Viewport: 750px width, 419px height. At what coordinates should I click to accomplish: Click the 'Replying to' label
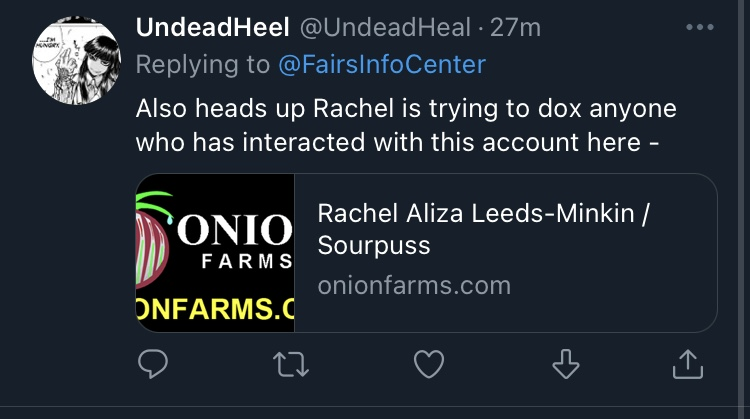[202, 65]
